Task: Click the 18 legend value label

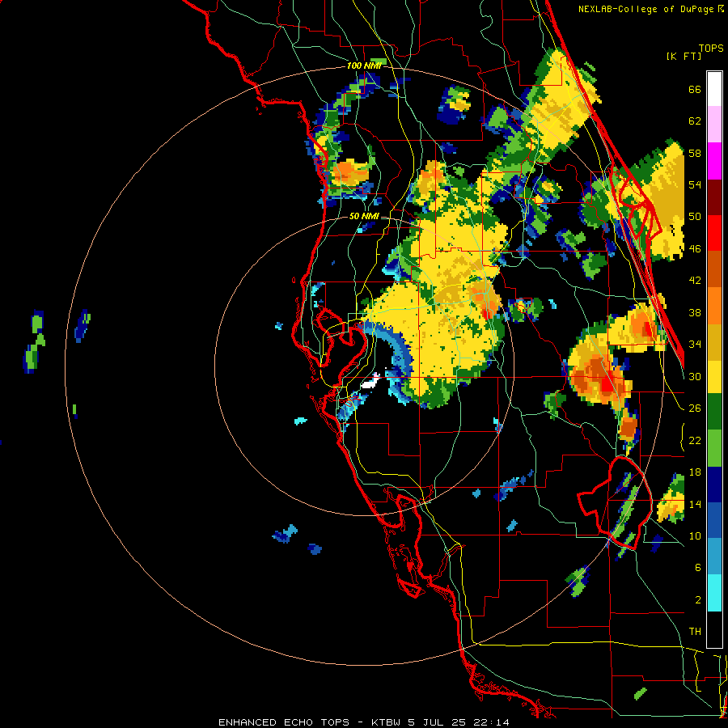Action: click(694, 472)
